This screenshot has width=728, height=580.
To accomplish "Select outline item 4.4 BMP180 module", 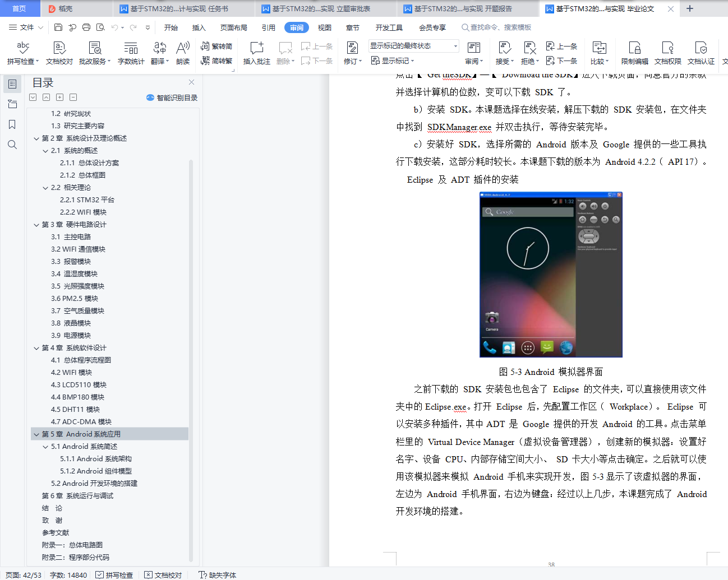I will pos(77,397).
